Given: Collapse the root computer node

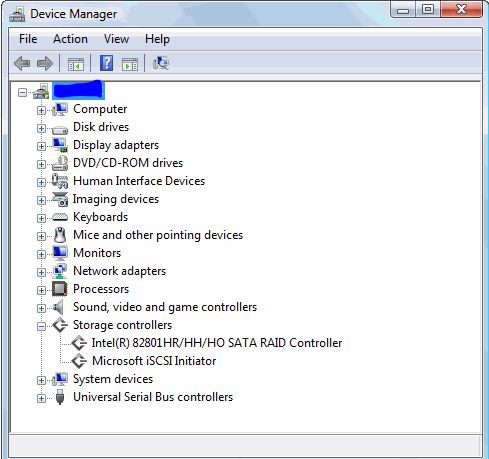Looking at the screenshot, I should 22,92.
